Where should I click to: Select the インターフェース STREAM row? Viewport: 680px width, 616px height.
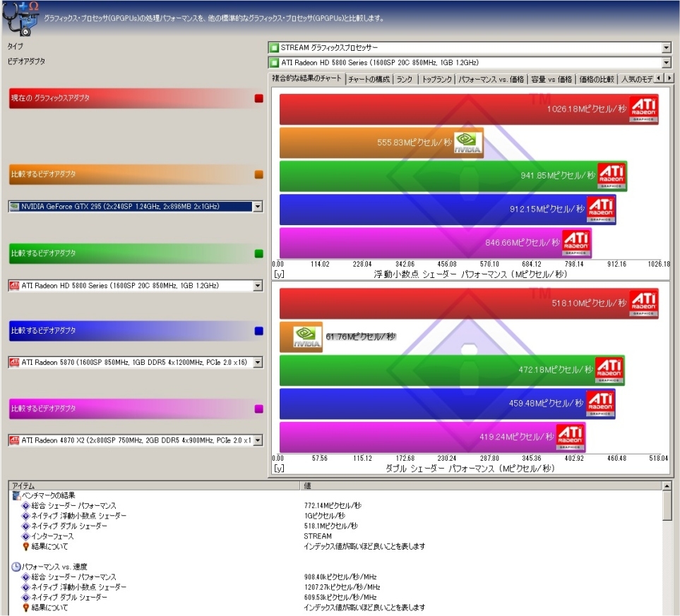point(337,536)
